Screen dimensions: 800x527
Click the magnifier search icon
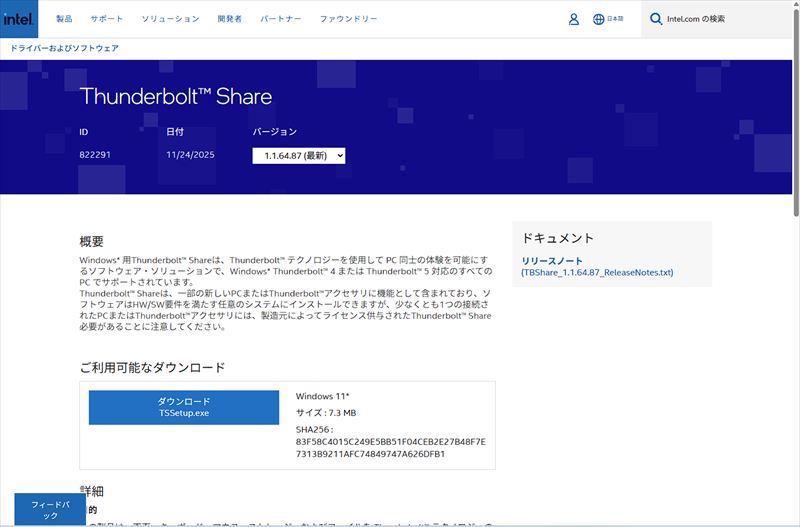point(656,19)
